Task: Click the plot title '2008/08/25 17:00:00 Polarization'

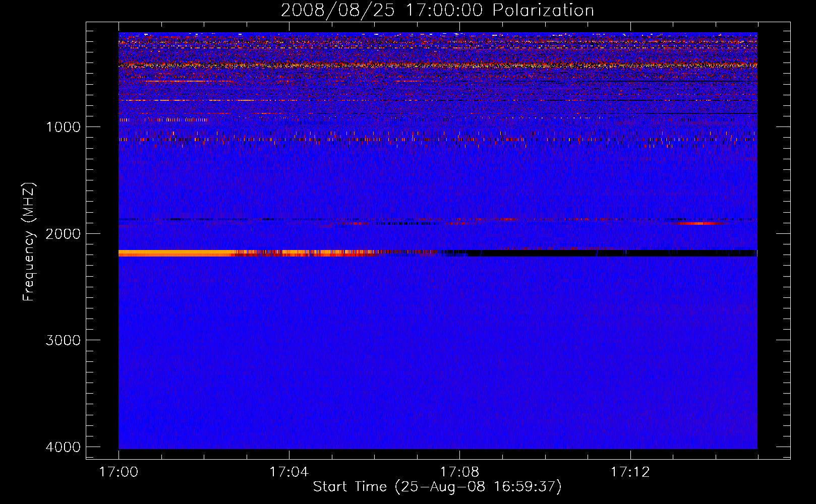Action: pyautogui.click(x=437, y=10)
